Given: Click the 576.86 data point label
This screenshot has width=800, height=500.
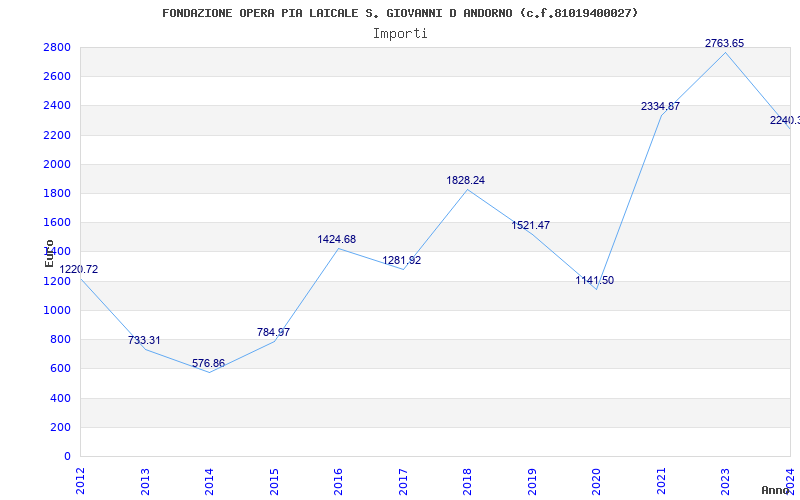Looking at the screenshot, I should 208,363.
